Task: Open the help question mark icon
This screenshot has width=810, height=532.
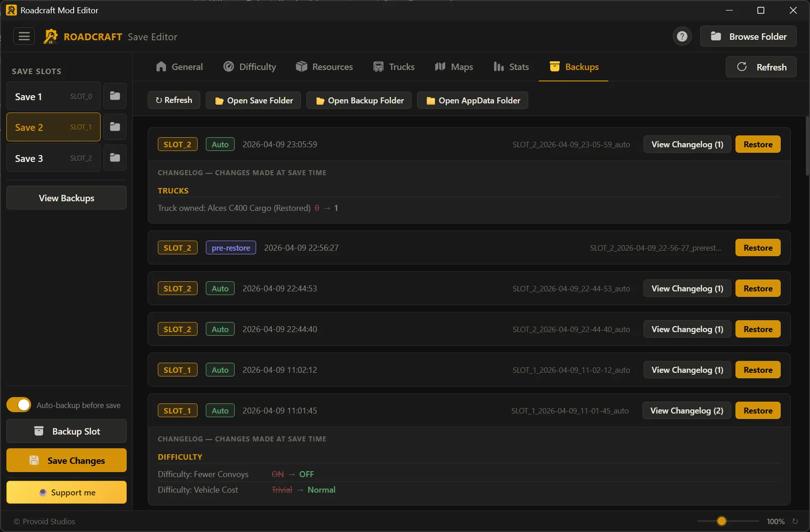Action: 682,37
